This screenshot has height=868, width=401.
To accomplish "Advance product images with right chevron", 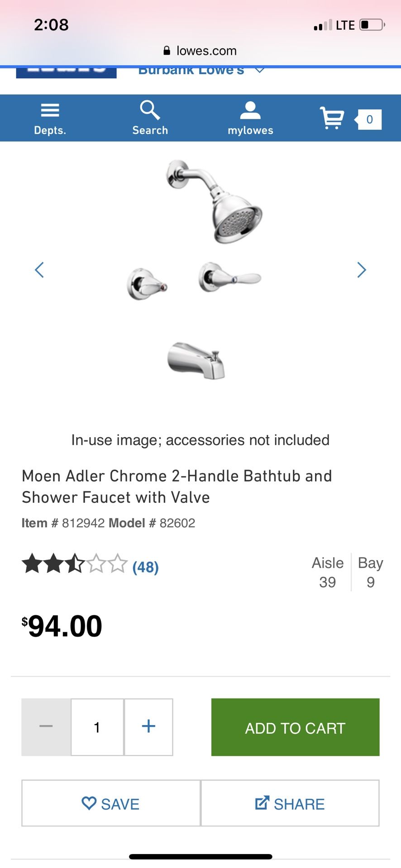I will [362, 270].
